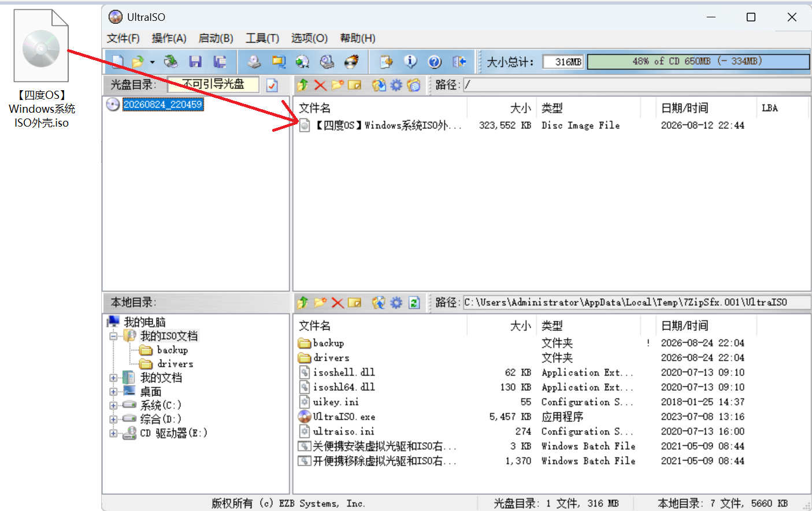The width and height of the screenshot is (812, 511).
Task: Expand the 系统(C:) drive node
Action: [x=113, y=405]
